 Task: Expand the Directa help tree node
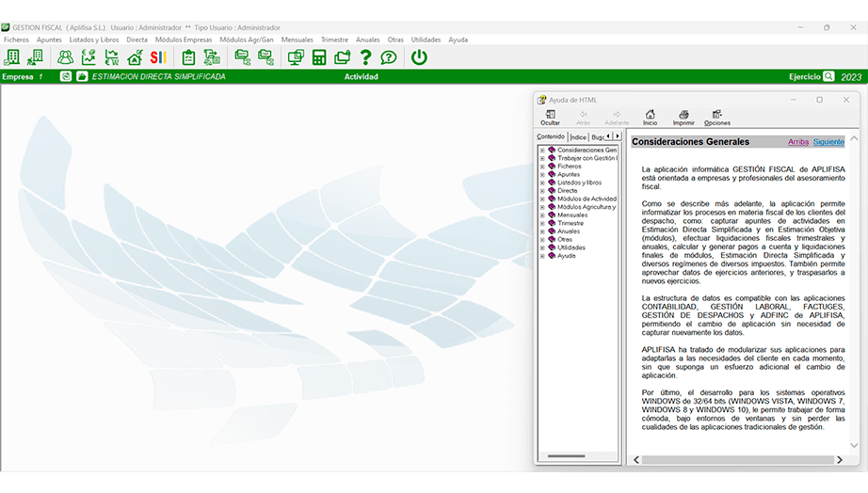pyautogui.click(x=542, y=190)
